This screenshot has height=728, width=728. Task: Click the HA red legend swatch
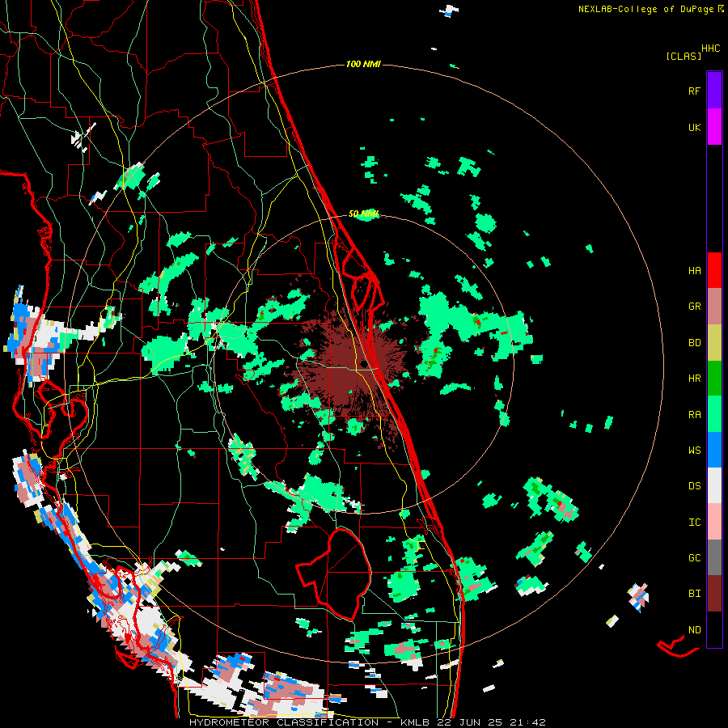(714, 270)
